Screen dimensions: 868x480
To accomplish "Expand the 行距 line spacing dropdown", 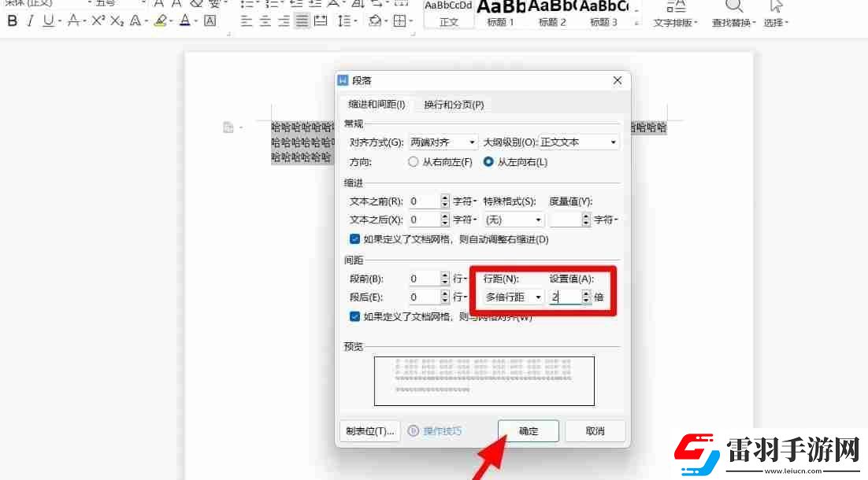I will [x=514, y=297].
